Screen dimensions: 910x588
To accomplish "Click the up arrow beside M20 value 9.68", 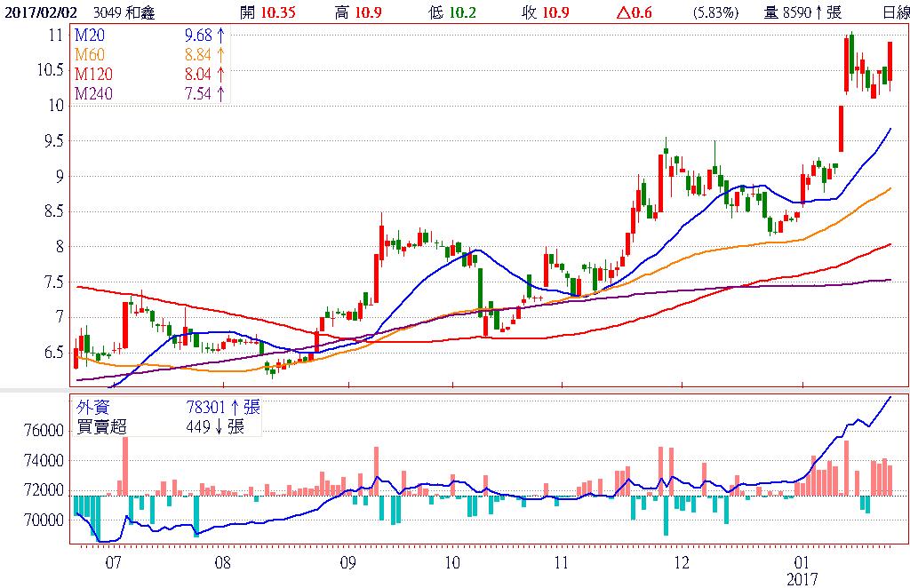I will [x=219, y=36].
